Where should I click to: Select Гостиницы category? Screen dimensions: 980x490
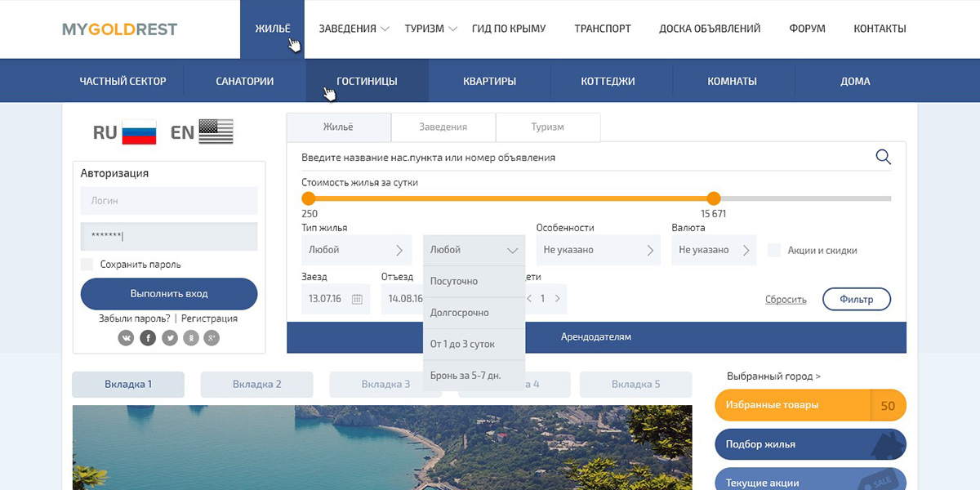(x=367, y=81)
